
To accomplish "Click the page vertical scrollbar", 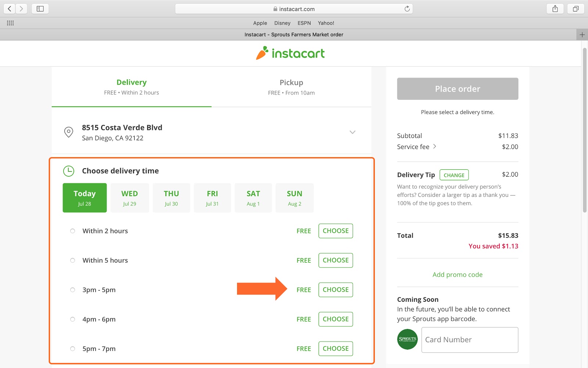I will pos(584,130).
